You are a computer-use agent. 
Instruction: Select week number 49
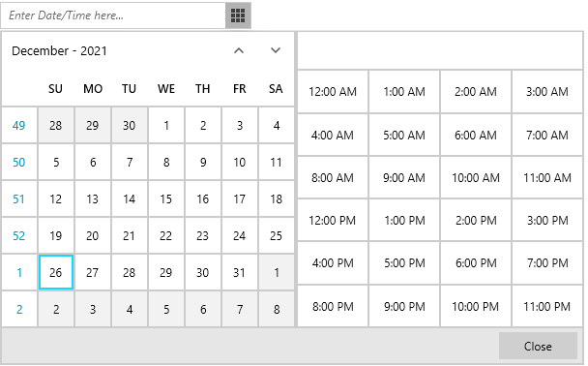18,125
